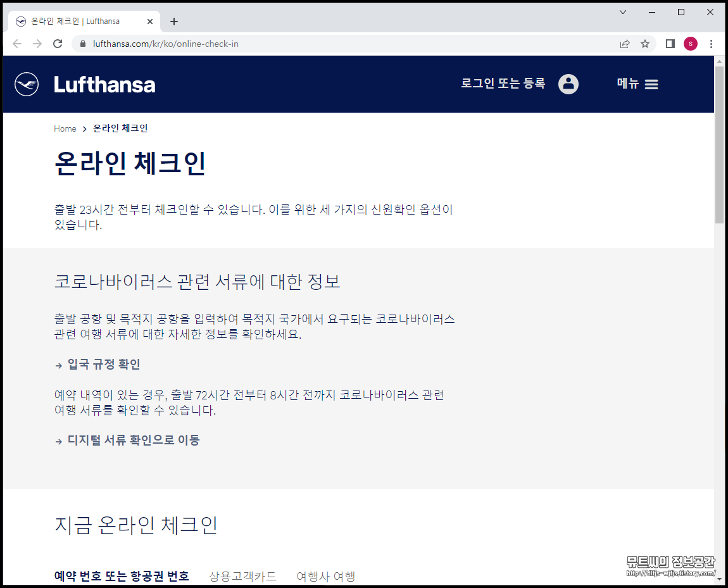The height and width of the screenshot is (588, 728).
Task: Go to Home breadcrumb link
Action: [65, 128]
